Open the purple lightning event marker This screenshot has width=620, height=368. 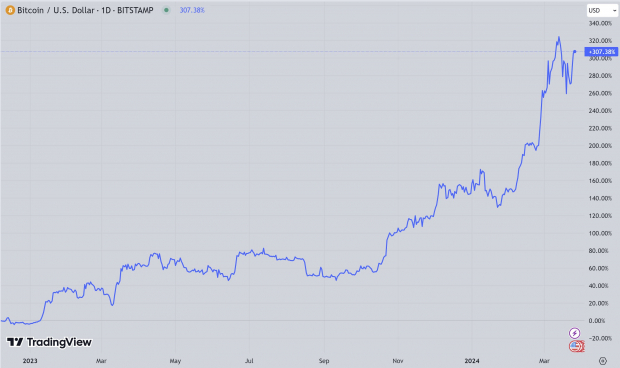pyautogui.click(x=575, y=333)
